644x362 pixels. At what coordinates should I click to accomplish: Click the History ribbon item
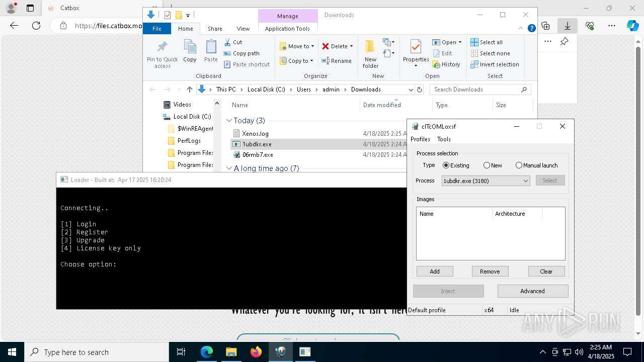[x=446, y=64]
